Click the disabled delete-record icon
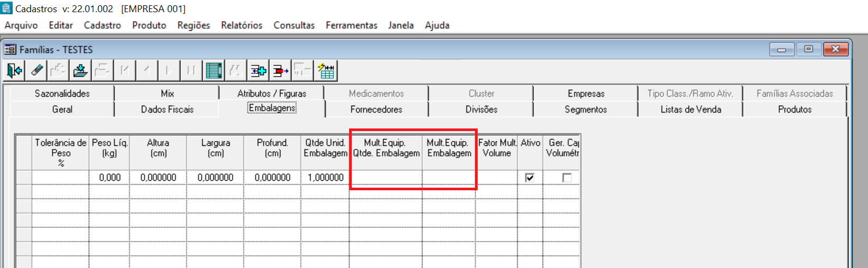Screen dimensions: 868x268 pyautogui.click(x=102, y=70)
